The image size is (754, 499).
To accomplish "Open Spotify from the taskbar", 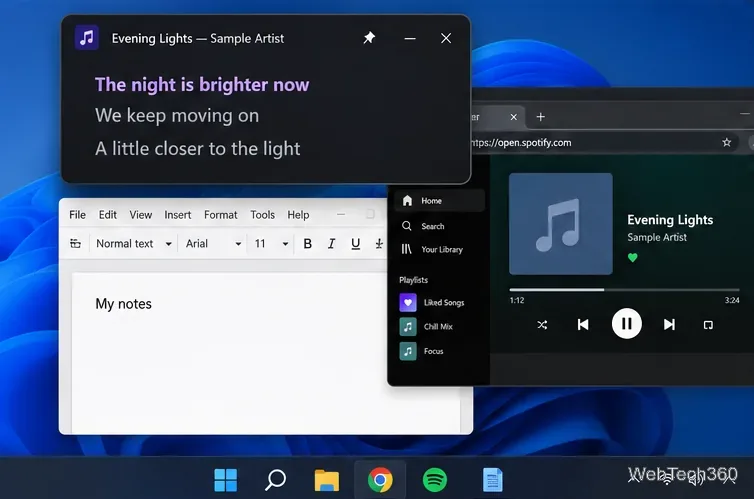I will point(435,480).
